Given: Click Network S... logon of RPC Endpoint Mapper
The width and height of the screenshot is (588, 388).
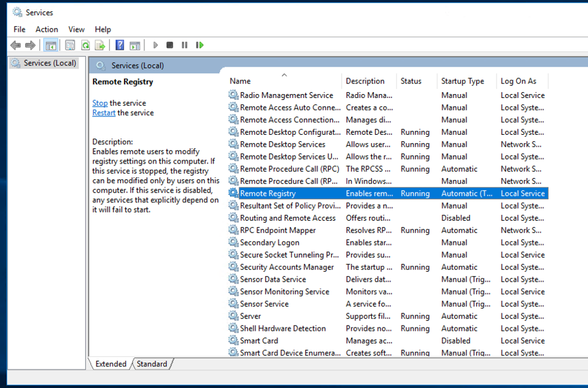Looking at the screenshot, I should [521, 230].
